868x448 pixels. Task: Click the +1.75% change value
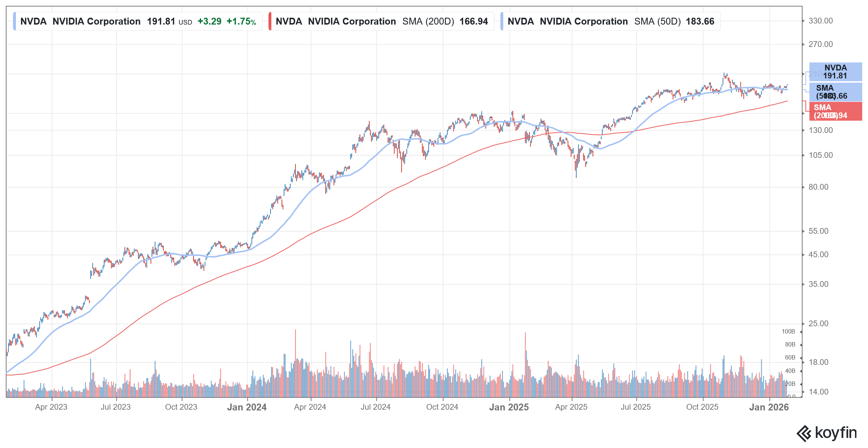pos(241,22)
